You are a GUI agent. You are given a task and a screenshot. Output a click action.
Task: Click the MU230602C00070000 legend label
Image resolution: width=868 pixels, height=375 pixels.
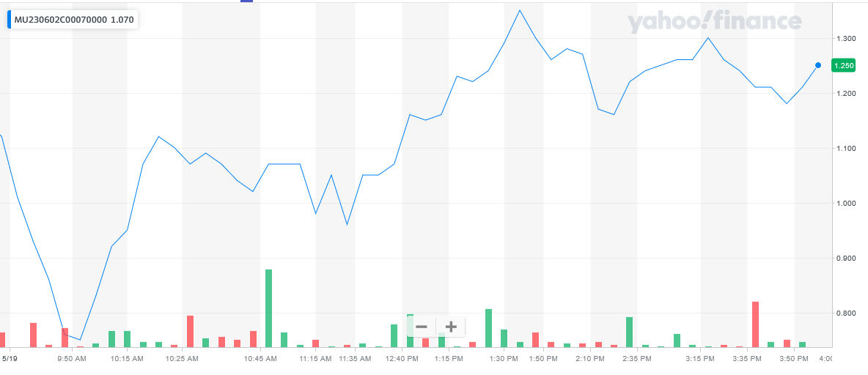[60, 20]
